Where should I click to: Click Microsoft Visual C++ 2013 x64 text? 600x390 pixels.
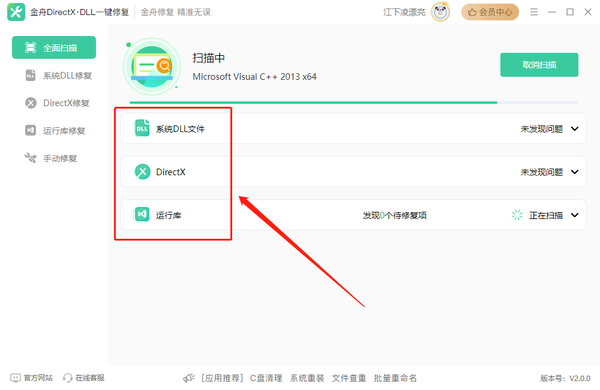[254, 77]
